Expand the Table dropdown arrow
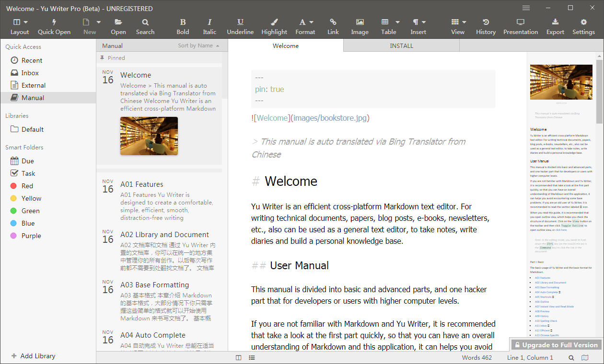Viewport: 604px width, 364px height. point(397,22)
